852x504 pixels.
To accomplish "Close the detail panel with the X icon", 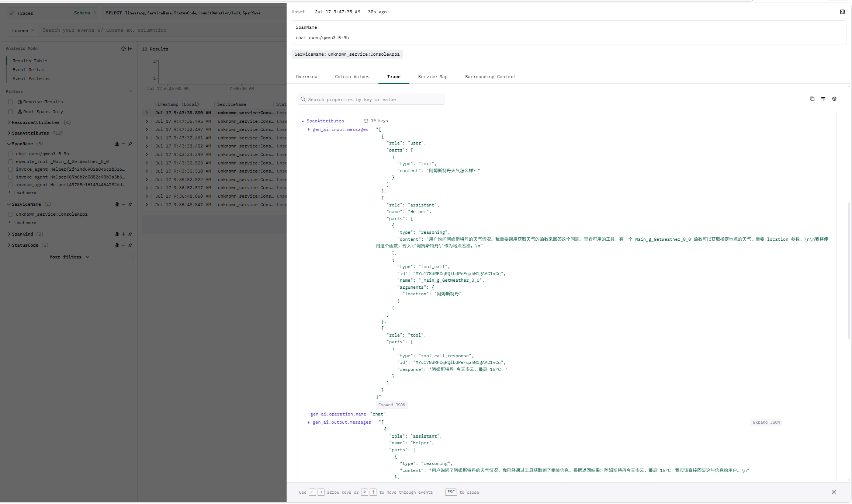I will point(834,492).
